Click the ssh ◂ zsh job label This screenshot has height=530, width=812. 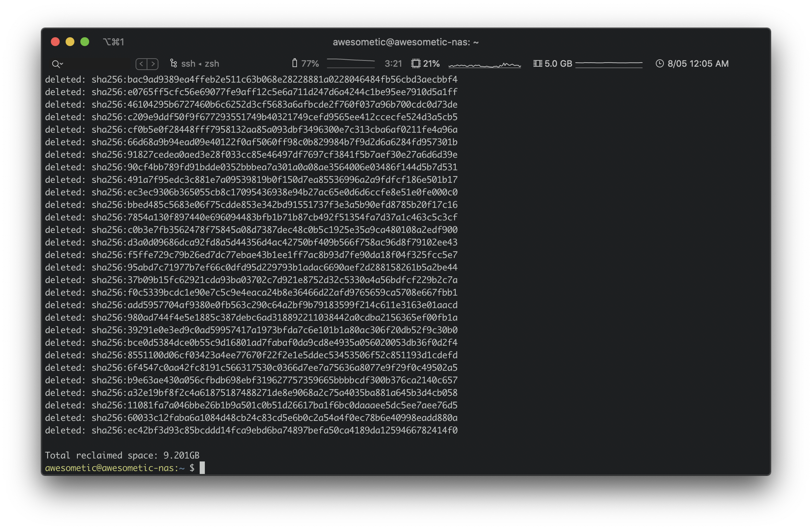(200, 64)
